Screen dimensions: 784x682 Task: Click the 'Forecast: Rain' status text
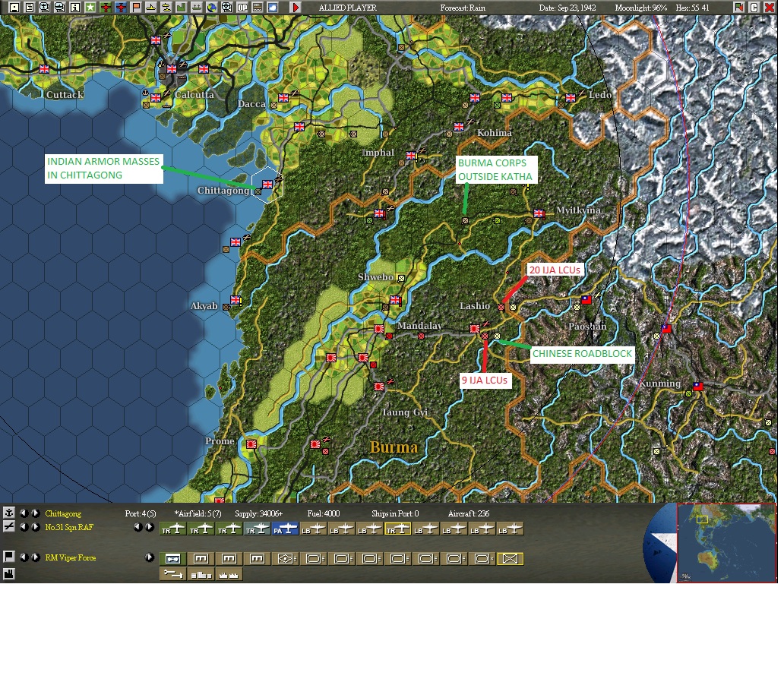(x=463, y=8)
